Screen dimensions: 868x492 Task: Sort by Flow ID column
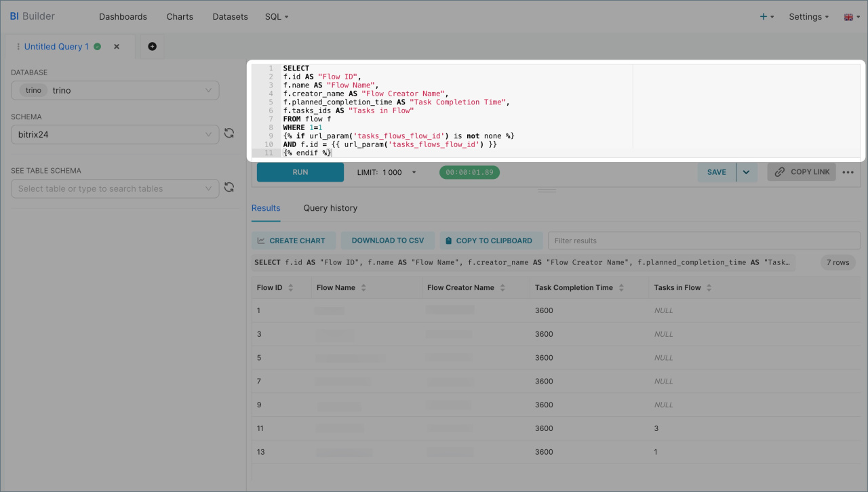[x=291, y=288]
